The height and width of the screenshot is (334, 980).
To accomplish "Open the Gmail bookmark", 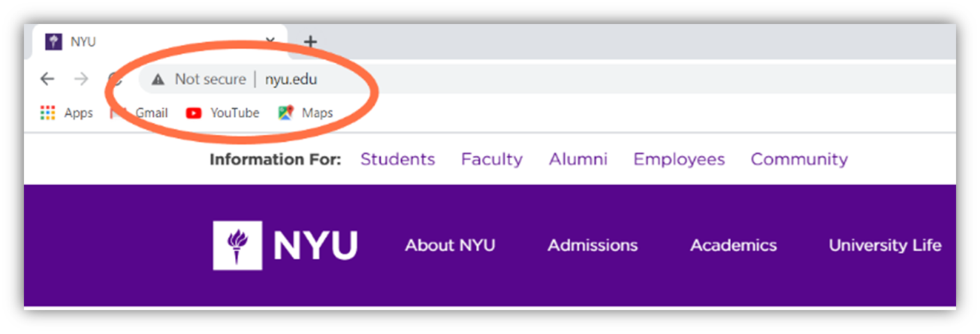I will (140, 113).
